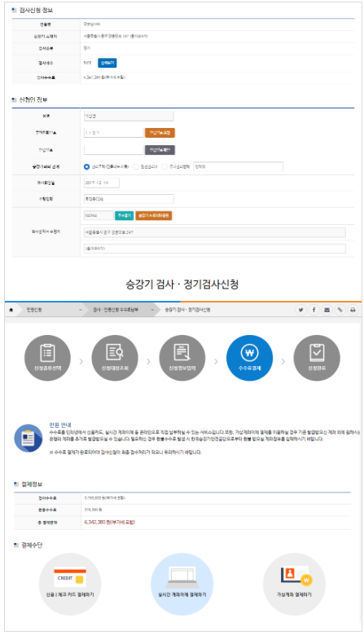Viewport: 364px width, 635px height.
Task: Click the 신청인 정보 section heading
Action: coord(33,99)
